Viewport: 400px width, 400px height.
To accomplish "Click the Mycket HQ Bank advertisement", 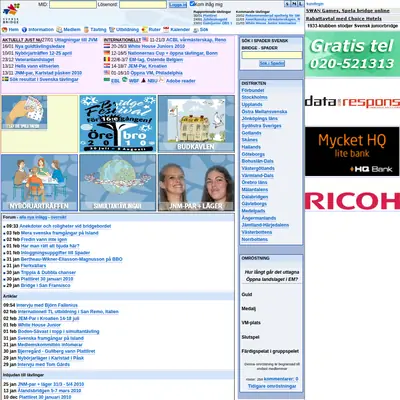I will pos(352,151).
